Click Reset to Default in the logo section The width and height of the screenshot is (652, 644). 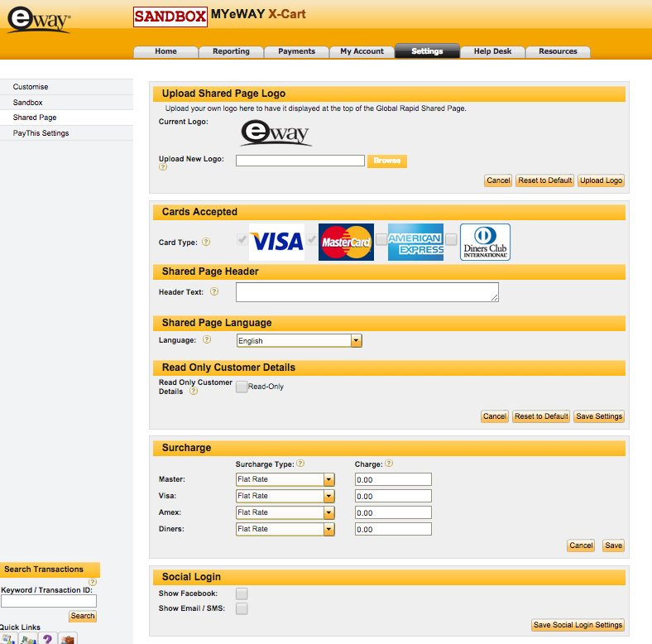(x=544, y=180)
